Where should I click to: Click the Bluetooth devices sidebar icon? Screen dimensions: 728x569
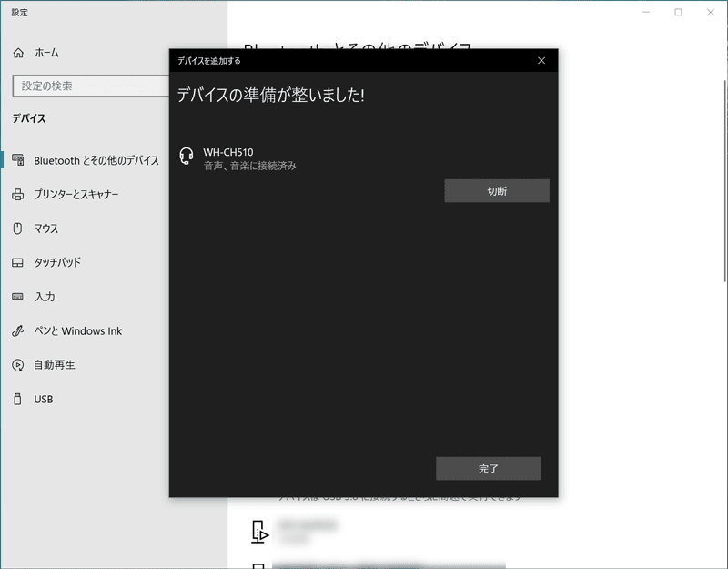(18, 160)
